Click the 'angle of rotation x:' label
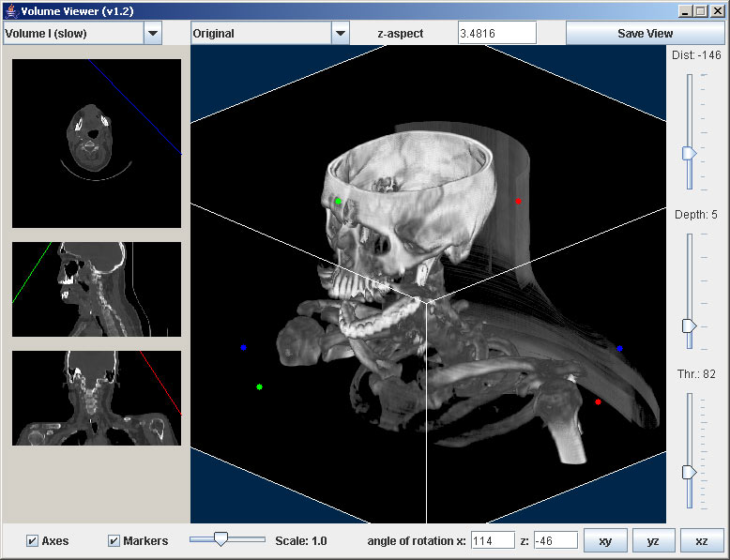730x560 pixels. [x=417, y=541]
